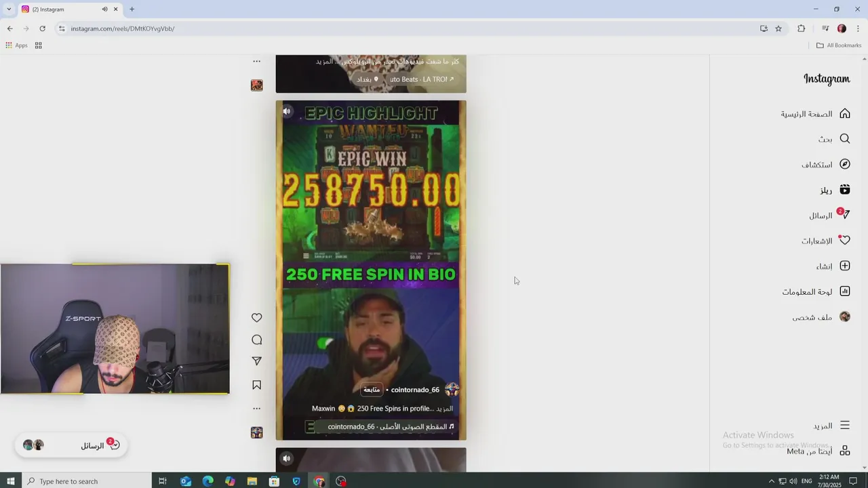Toggle sound on the next reel below
The image size is (868, 488).
[x=287, y=459]
